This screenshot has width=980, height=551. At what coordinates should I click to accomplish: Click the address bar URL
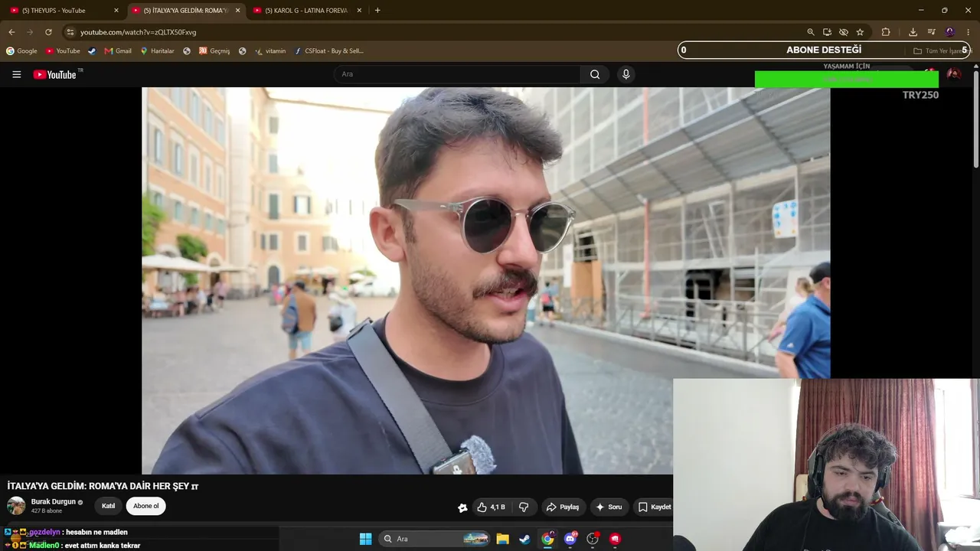139,32
